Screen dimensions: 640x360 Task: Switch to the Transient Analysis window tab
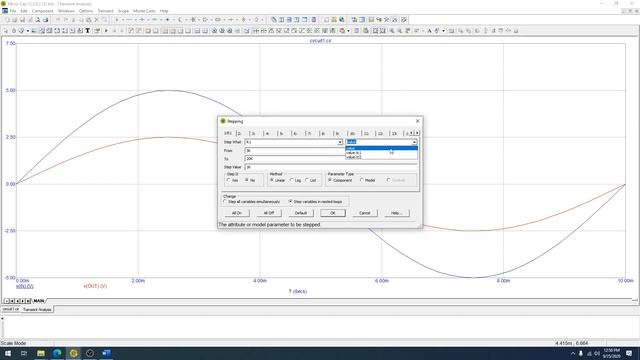click(37, 310)
